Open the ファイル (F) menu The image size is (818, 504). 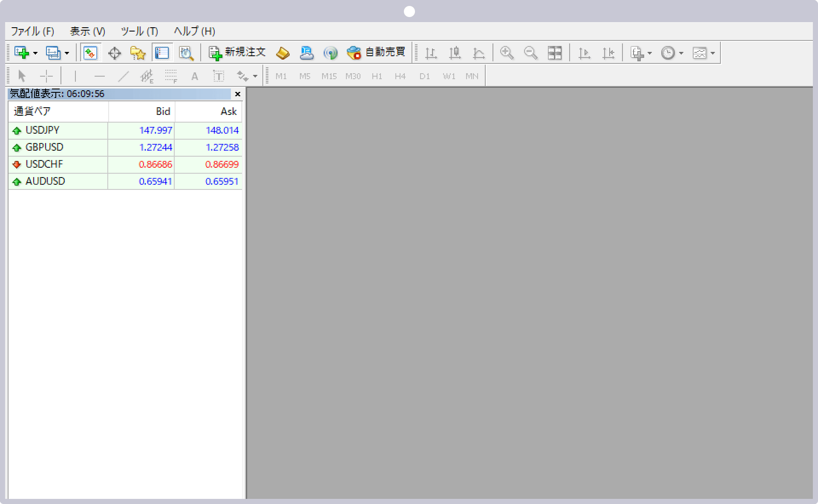click(32, 31)
